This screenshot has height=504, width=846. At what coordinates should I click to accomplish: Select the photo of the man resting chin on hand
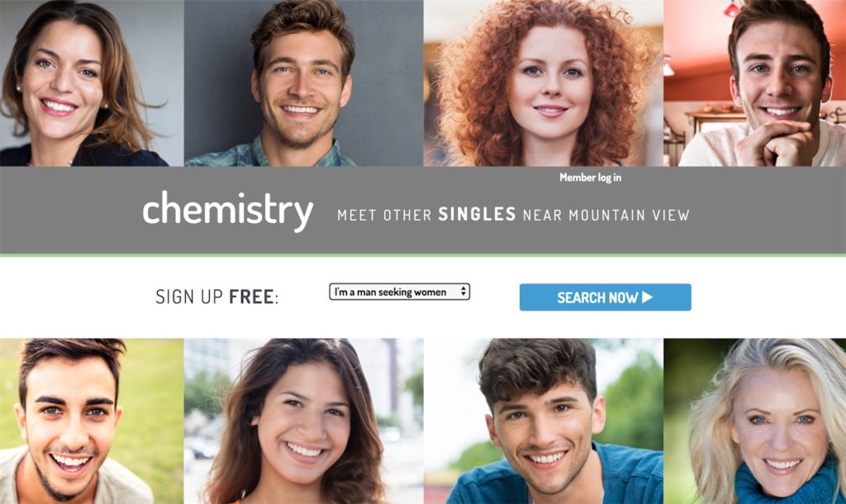(x=755, y=83)
